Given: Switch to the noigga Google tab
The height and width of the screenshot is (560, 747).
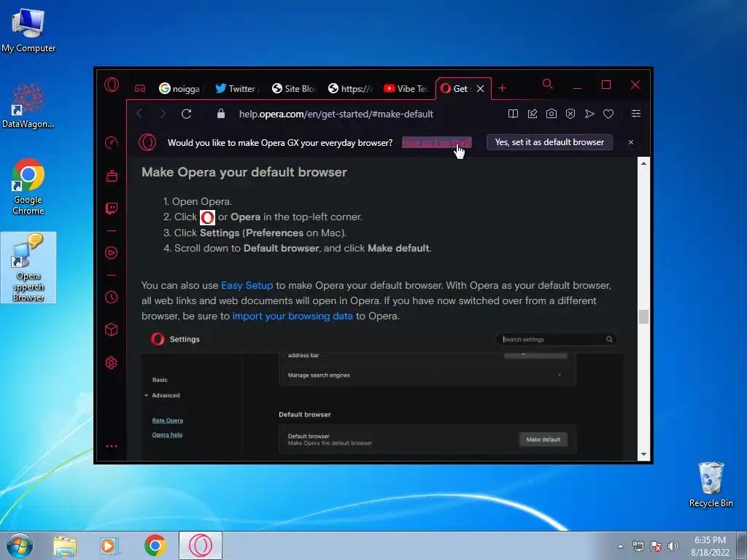Looking at the screenshot, I should click(180, 88).
